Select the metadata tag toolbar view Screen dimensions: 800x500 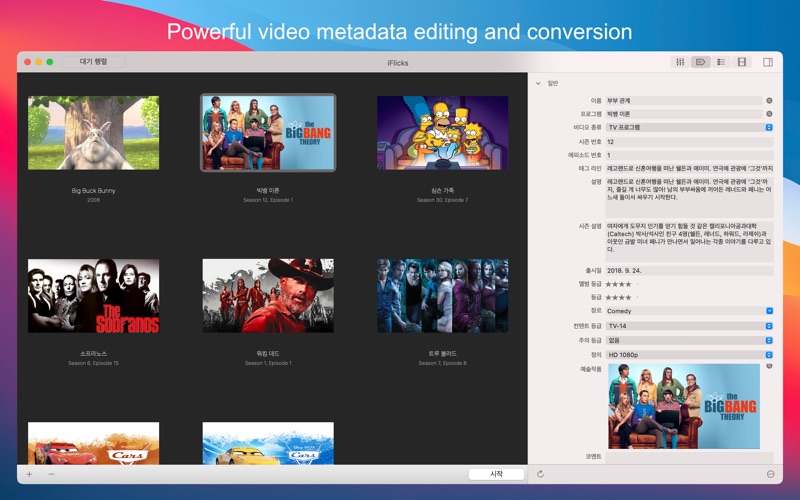click(x=701, y=62)
